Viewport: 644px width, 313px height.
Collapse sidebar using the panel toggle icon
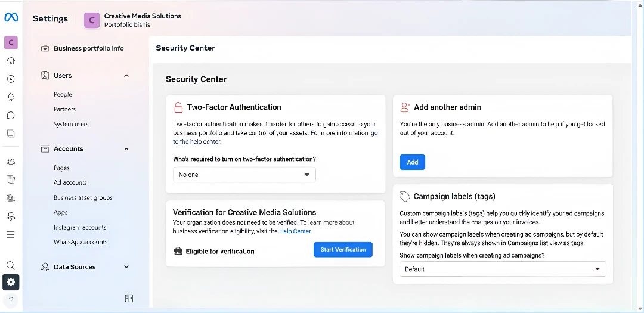tap(129, 298)
